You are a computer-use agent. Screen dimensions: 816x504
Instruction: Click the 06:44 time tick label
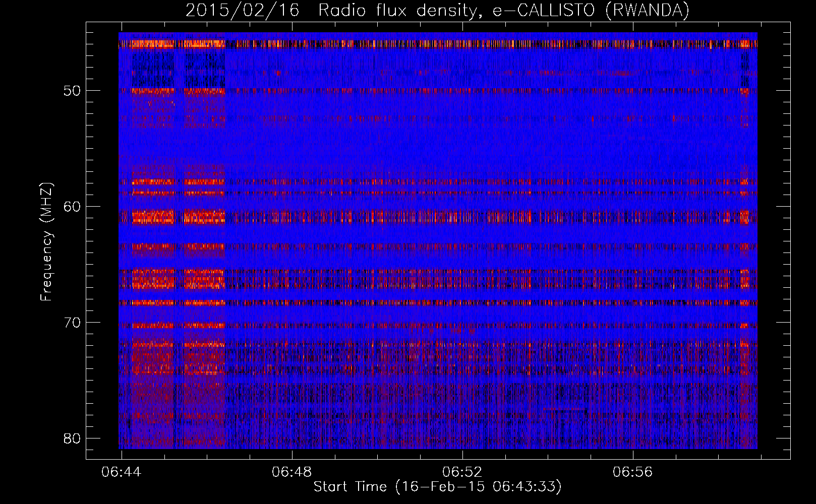pos(122,472)
